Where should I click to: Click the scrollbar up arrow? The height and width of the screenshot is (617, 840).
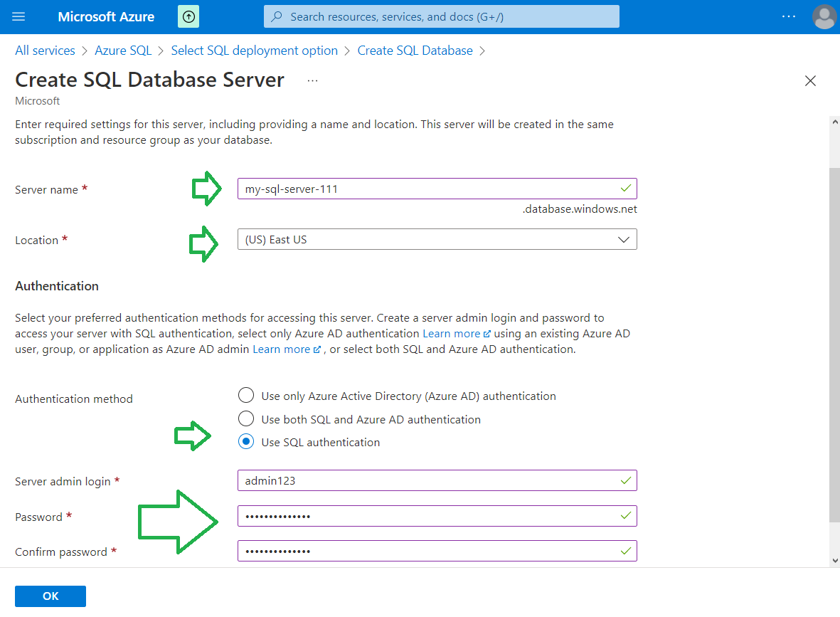834,122
